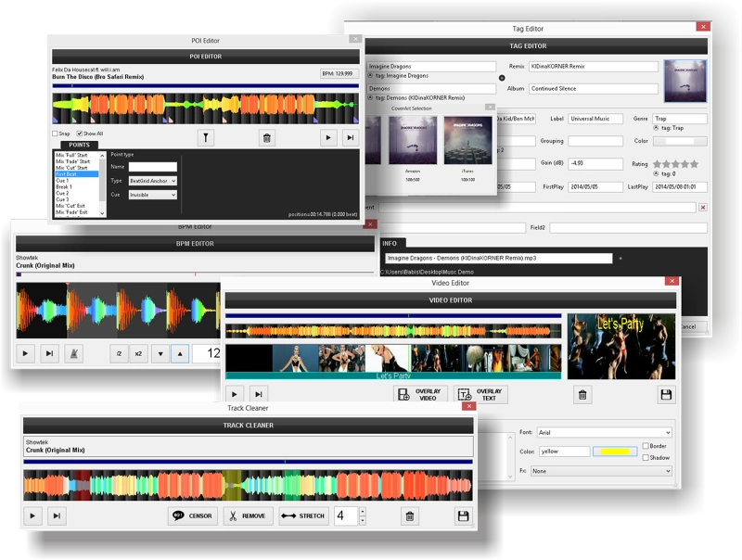742x560 pixels.
Task: Click the color name field showing 'yellow'
Action: (565, 452)
